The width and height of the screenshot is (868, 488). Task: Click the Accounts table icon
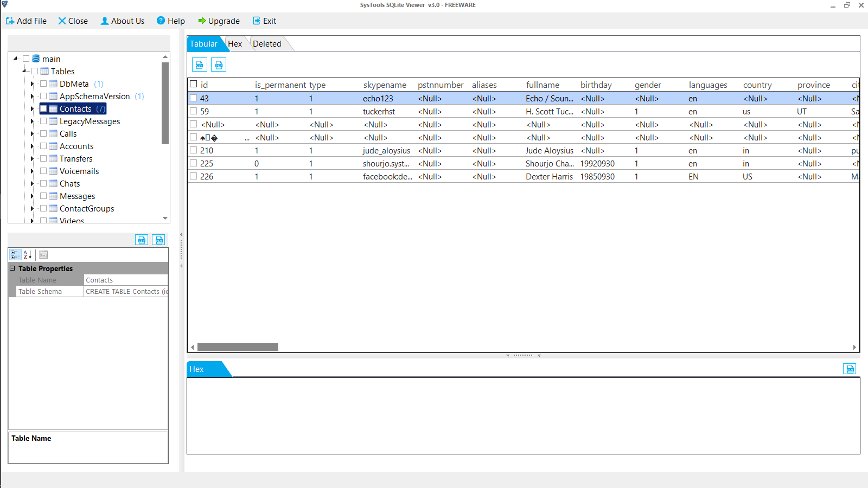[53, 146]
